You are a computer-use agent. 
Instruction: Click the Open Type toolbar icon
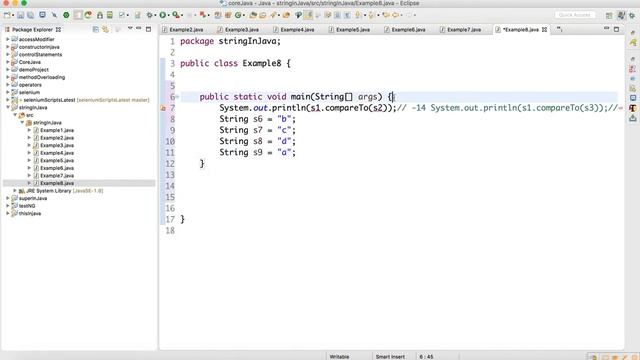[253, 15]
